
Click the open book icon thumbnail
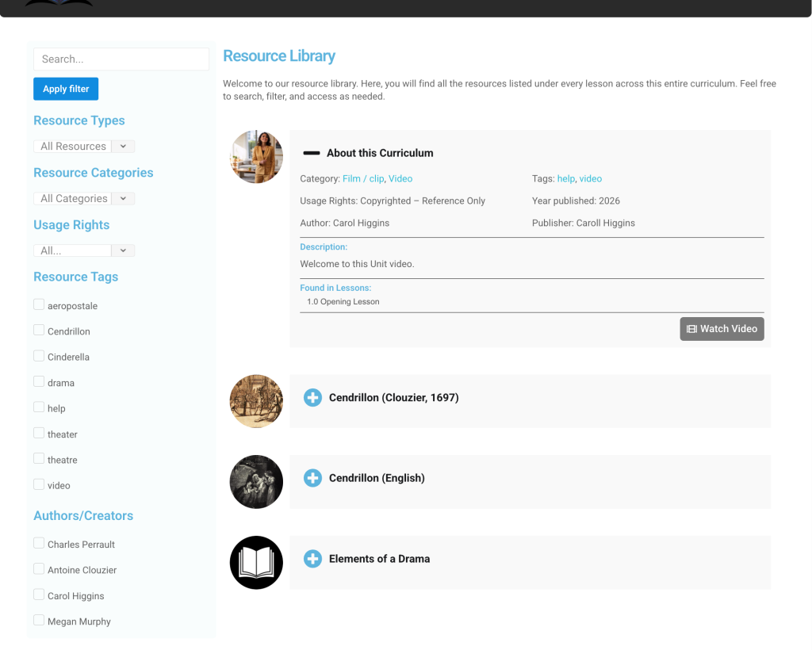[256, 563]
